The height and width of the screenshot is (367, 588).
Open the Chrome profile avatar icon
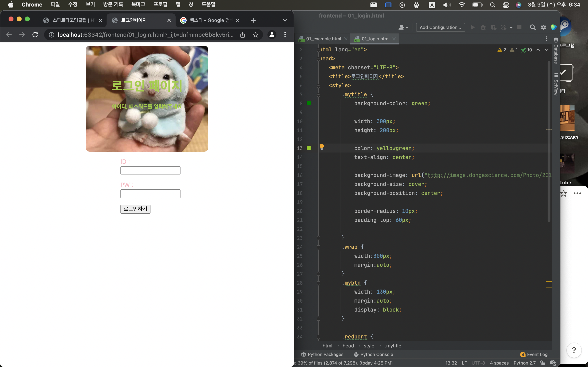point(272,35)
